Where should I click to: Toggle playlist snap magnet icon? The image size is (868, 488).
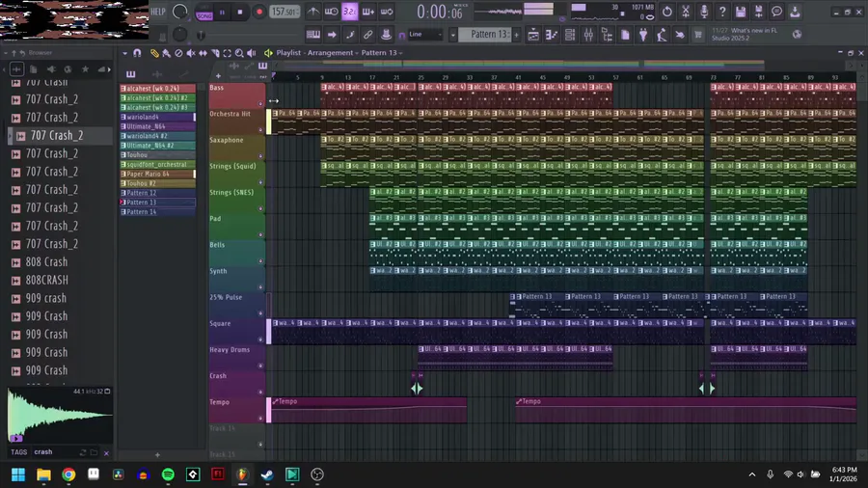coord(137,53)
